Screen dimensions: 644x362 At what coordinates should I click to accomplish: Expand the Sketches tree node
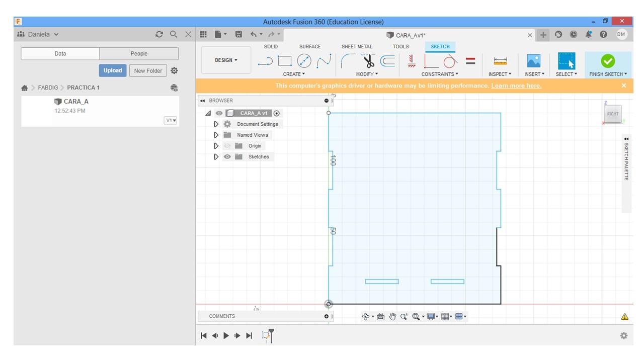[x=216, y=157]
